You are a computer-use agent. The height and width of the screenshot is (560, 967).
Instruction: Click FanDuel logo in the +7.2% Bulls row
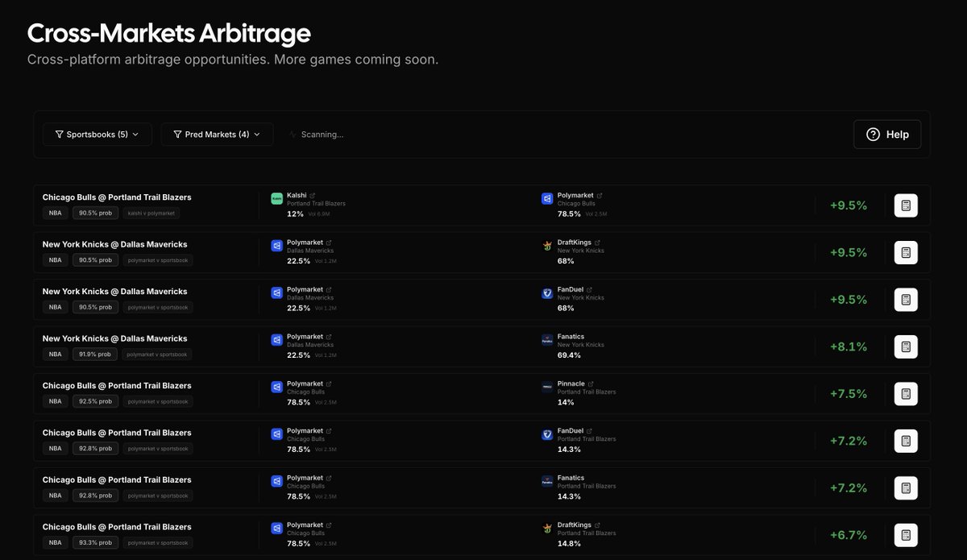[547, 434]
